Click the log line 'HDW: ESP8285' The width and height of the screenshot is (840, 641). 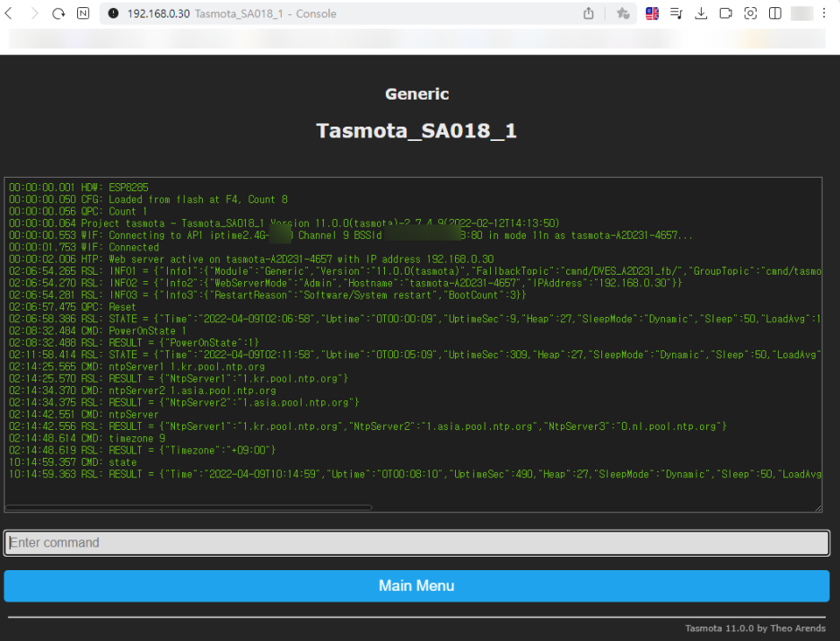point(79,188)
